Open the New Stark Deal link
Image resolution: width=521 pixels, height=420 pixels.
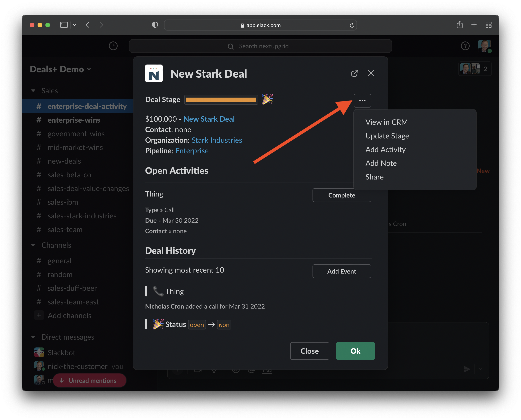[x=209, y=119]
